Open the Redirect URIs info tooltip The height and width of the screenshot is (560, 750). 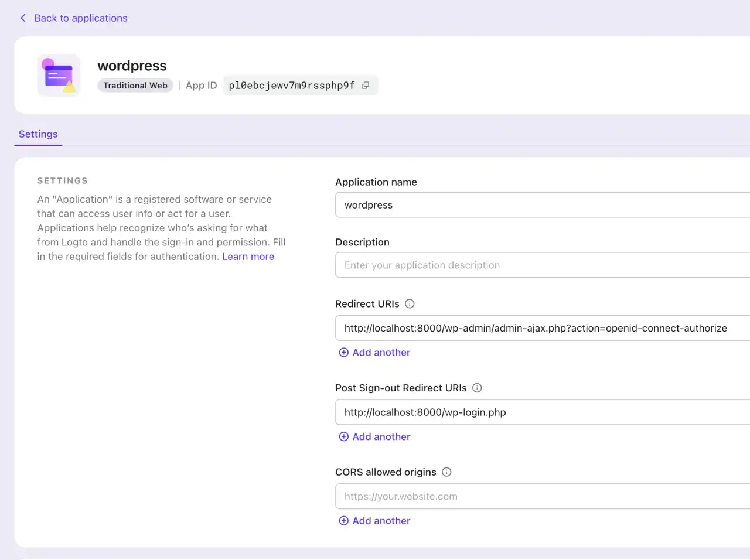point(409,303)
